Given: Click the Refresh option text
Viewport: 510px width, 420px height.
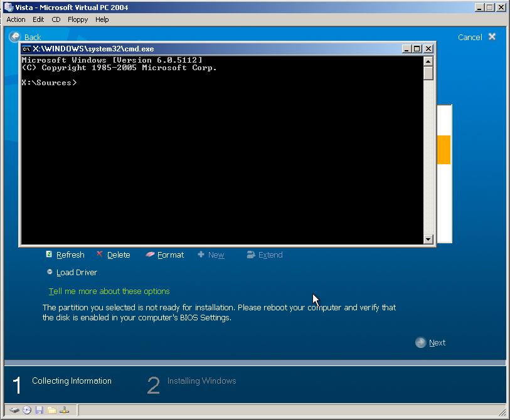Looking at the screenshot, I should (x=70, y=255).
